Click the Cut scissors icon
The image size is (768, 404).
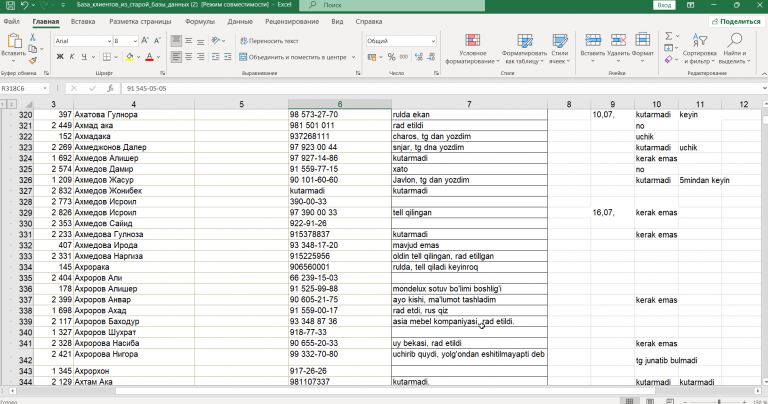pyautogui.click(x=32, y=37)
